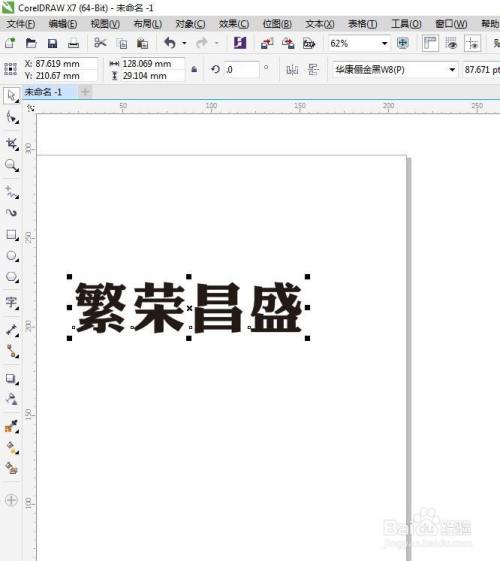Image resolution: width=500 pixels, height=561 pixels.
Task: Open the 布局(L) menu
Action: click(148, 24)
